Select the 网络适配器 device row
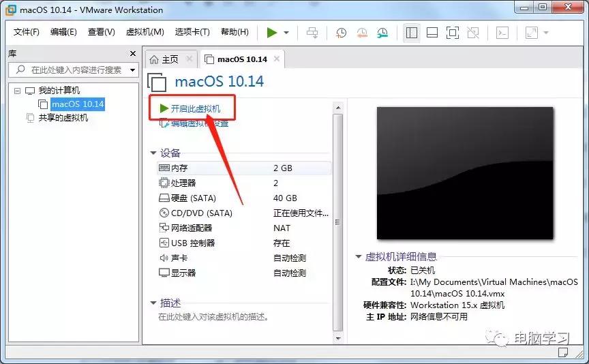589x364 pixels. point(244,228)
